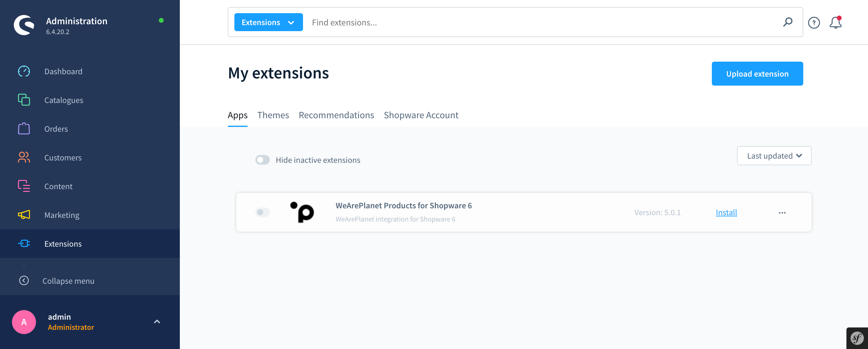
Task: Click the Marketing megaphone icon
Action: click(24, 215)
